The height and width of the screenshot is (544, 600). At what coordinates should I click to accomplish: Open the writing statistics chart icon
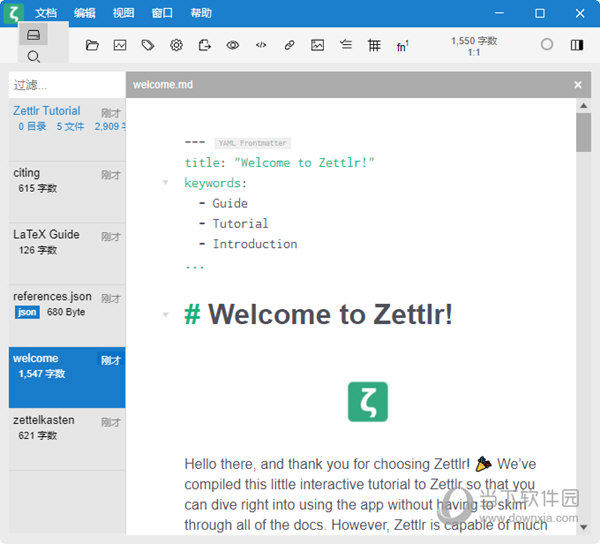120,45
